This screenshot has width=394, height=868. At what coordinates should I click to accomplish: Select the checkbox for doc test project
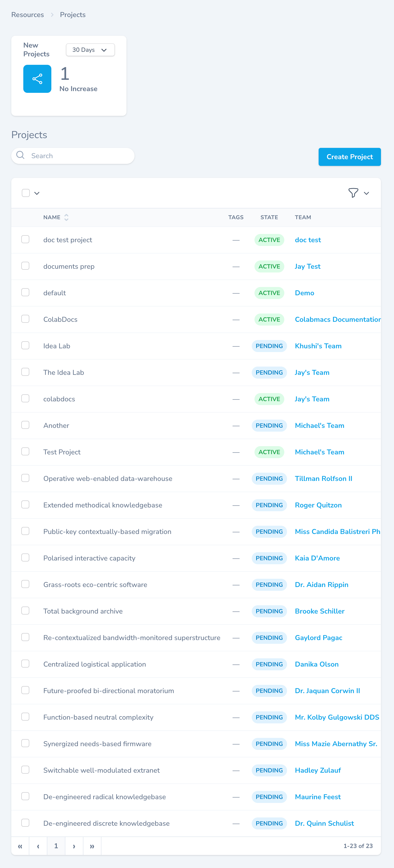[x=25, y=239]
